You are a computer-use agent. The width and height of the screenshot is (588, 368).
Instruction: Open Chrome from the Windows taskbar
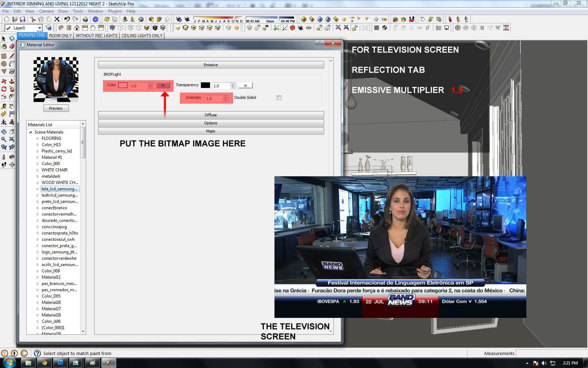click(44, 363)
